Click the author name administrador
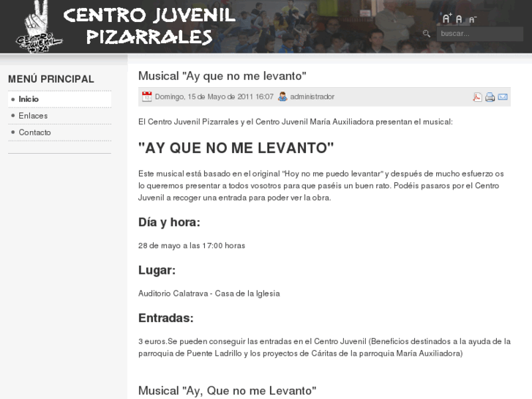The image size is (532, 399). tap(312, 97)
